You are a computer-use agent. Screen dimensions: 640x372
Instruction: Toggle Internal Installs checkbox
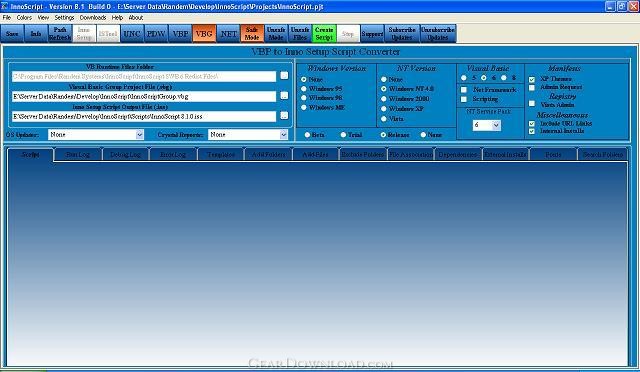(532, 131)
